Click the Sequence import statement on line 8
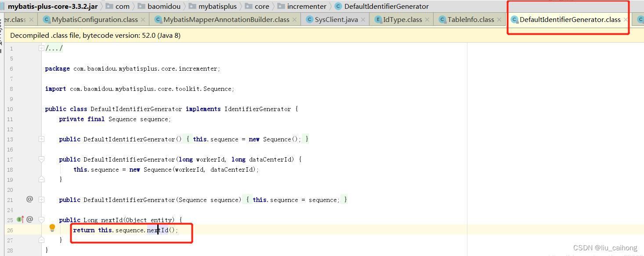 pos(140,89)
